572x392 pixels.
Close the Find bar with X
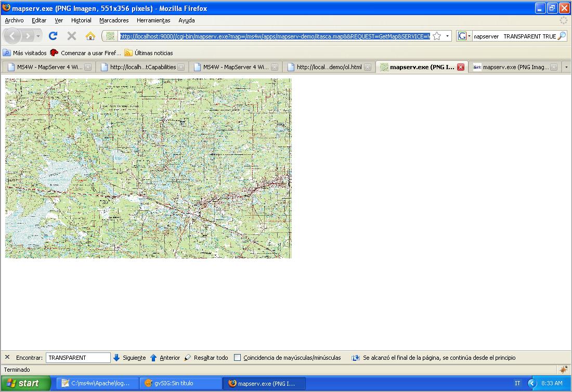(7, 357)
